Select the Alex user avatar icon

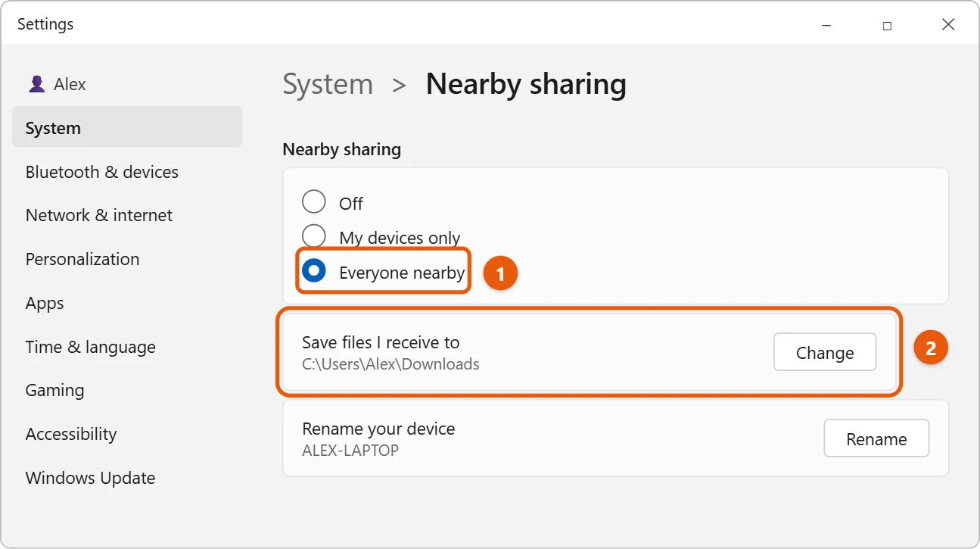coord(36,84)
